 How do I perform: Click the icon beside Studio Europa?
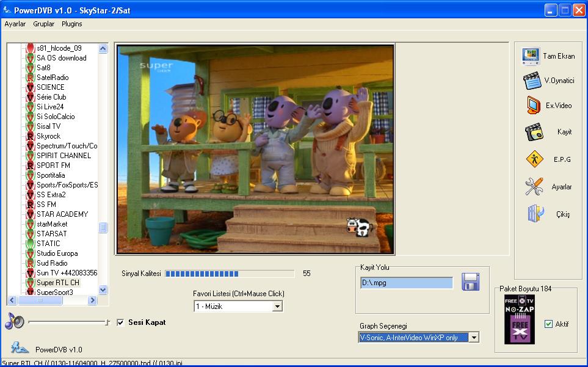(x=30, y=253)
